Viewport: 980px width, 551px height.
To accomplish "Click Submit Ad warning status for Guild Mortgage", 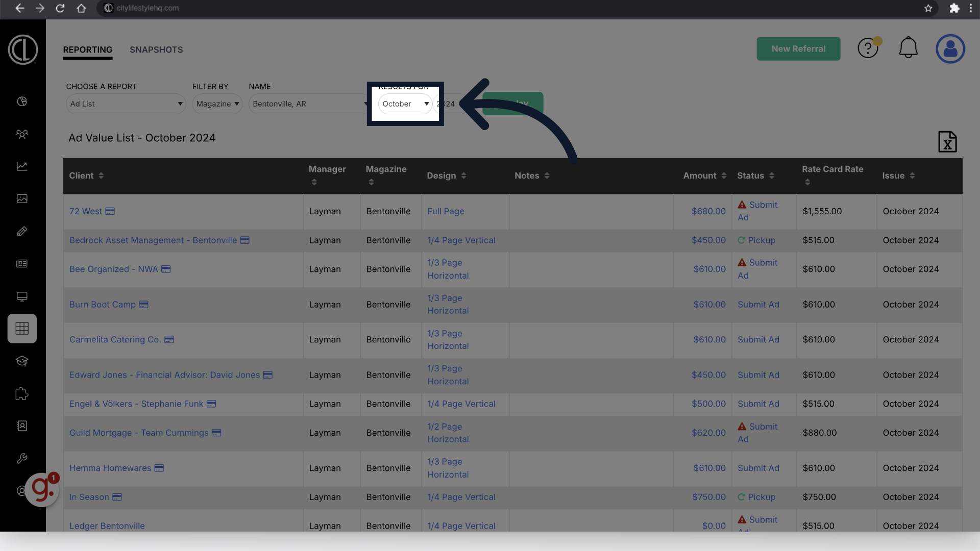I will point(757,433).
